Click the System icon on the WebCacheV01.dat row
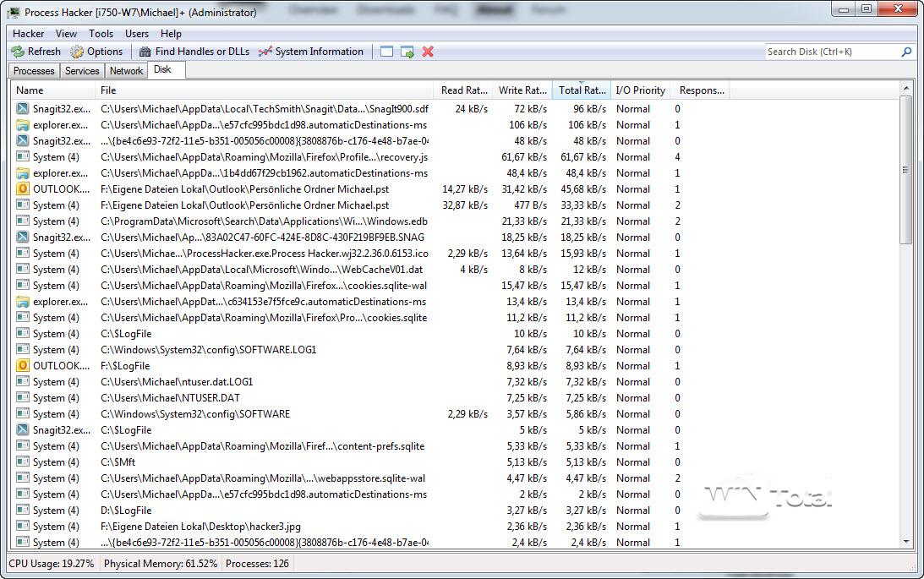Image resolution: width=924 pixels, height=579 pixels. pyautogui.click(x=22, y=269)
